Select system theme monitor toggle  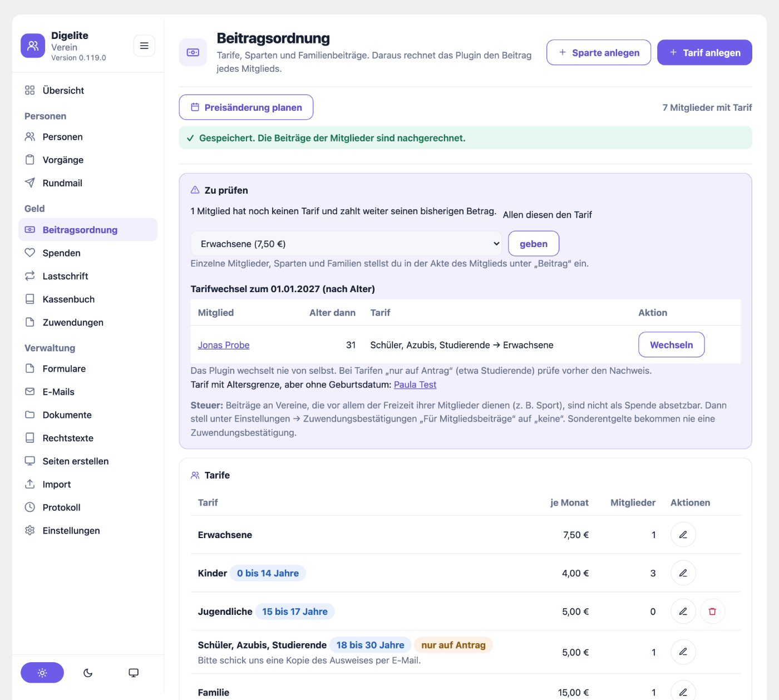tap(134, 673)
